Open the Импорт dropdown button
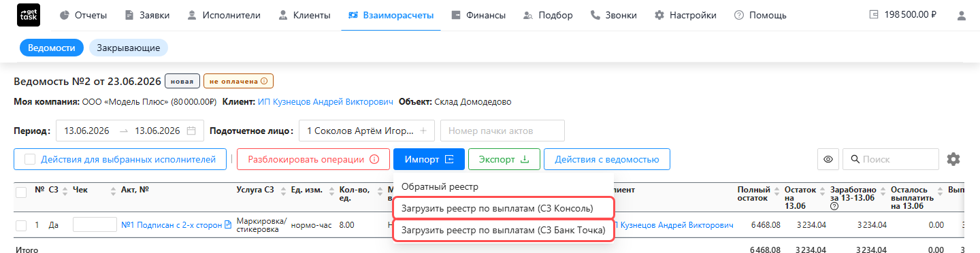The height and width of the screenshot is (253, 980). coord(429,160)
